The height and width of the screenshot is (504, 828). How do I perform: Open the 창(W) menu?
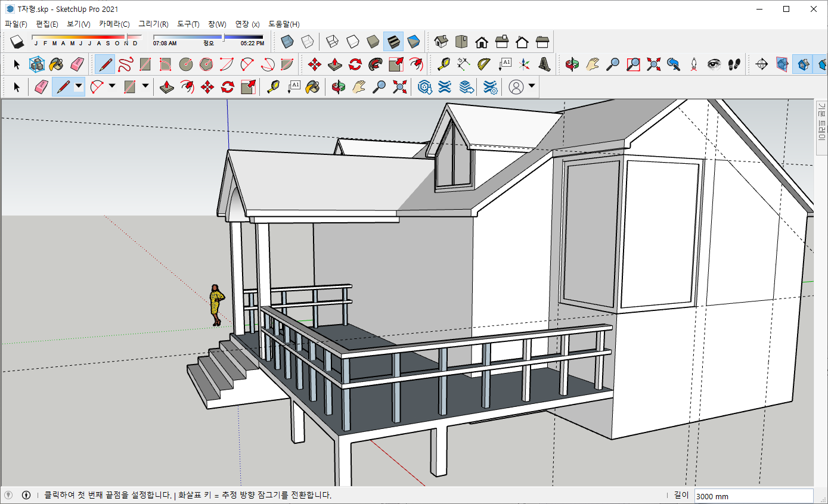tap(217, 24)
